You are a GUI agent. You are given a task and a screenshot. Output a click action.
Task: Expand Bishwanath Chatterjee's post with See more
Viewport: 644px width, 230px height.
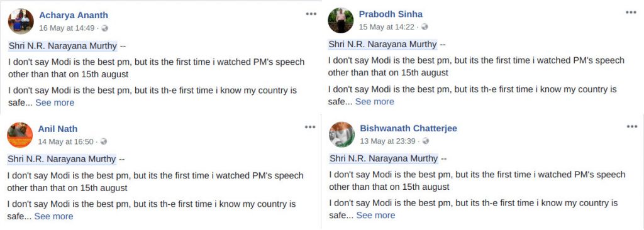tap(375, 215)
